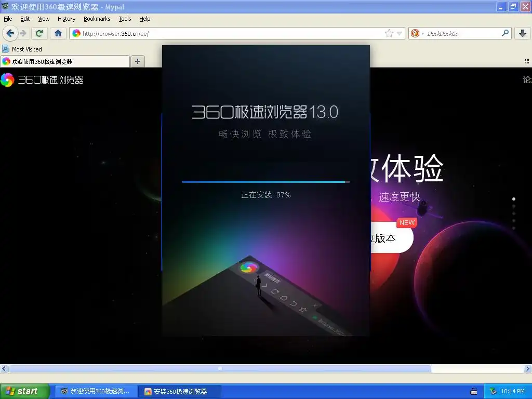Open the address bar history dropdown
532x399 pixels.
tap(400, 33)
